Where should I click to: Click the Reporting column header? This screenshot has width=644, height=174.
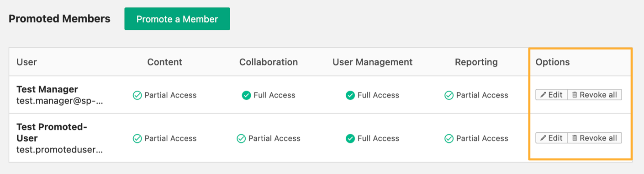[x=476, y=62]
